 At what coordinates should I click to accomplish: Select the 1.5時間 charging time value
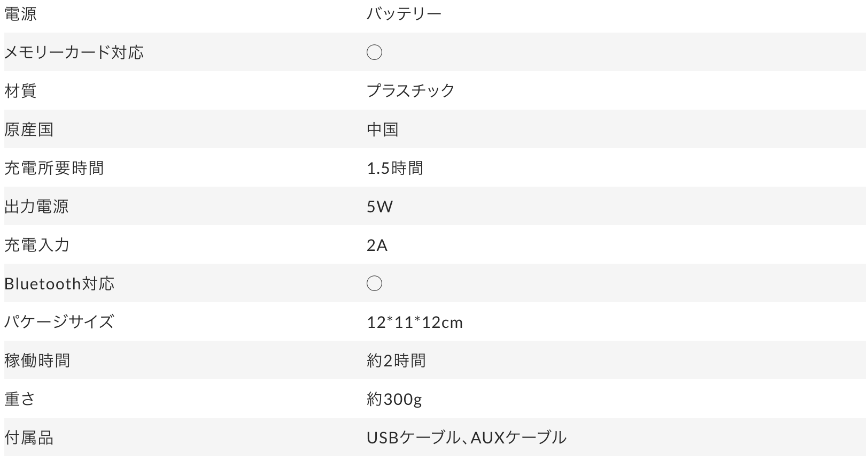point(395,168)
